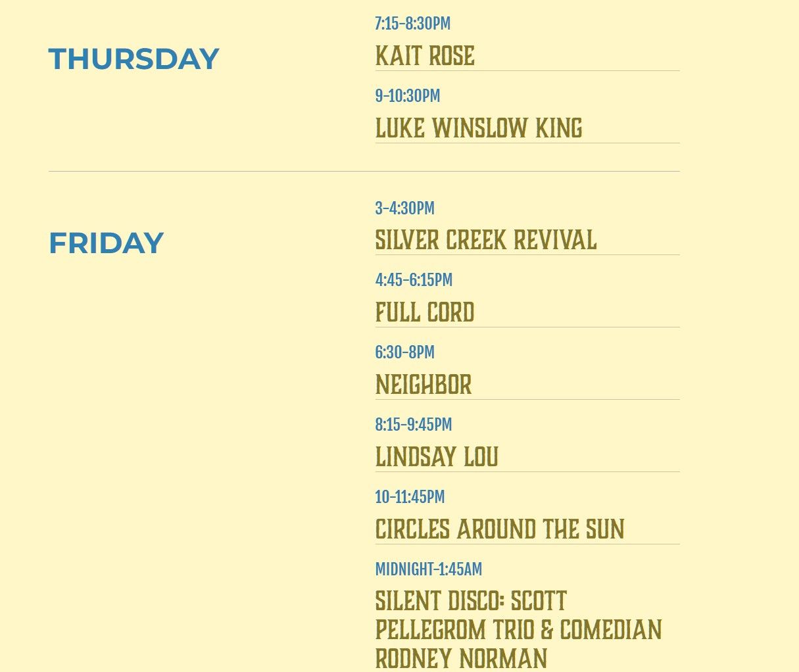Open the Neighbor band listing

(423, 385)
